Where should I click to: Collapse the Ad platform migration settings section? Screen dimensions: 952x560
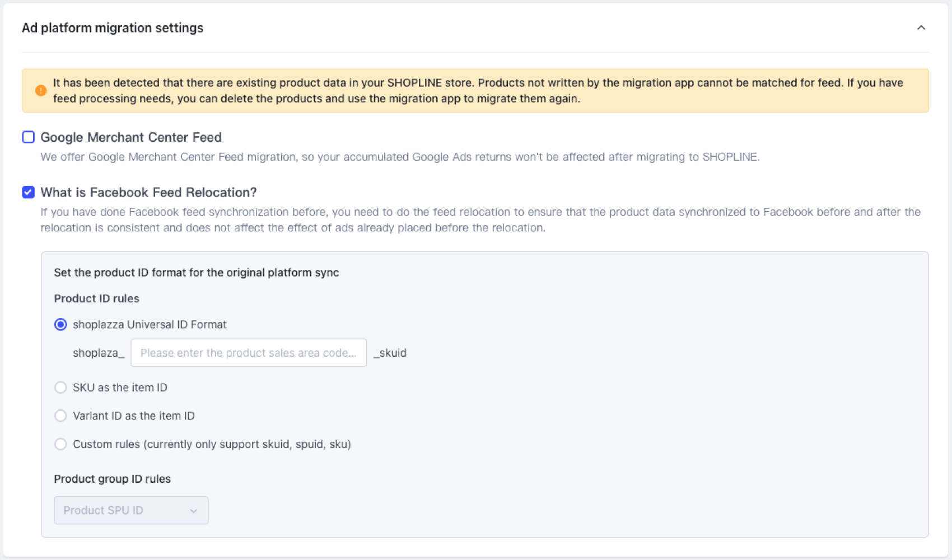pyautogui.click(x=921, y=27)
